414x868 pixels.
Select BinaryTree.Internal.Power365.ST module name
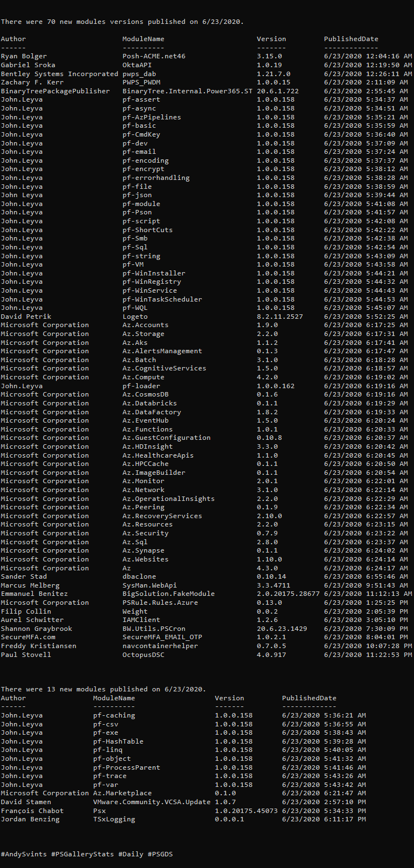[x=187, y=91]
